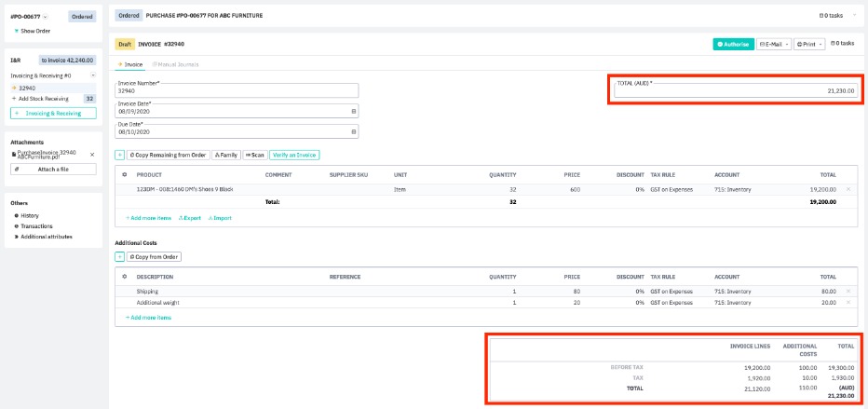This screenshot has width=868, height=409.
Task: Click the Scan button
Action: pos(254,155)
